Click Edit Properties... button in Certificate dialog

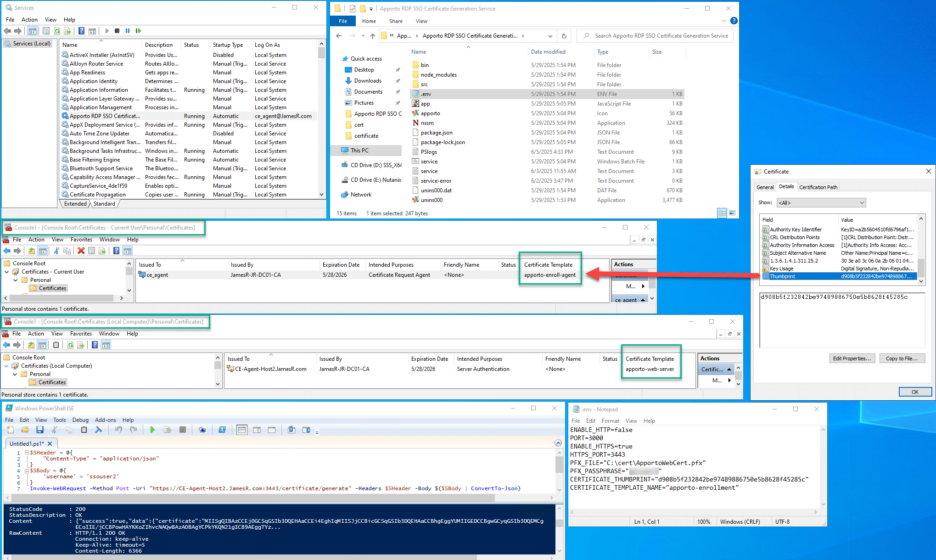tap(852, 358)
